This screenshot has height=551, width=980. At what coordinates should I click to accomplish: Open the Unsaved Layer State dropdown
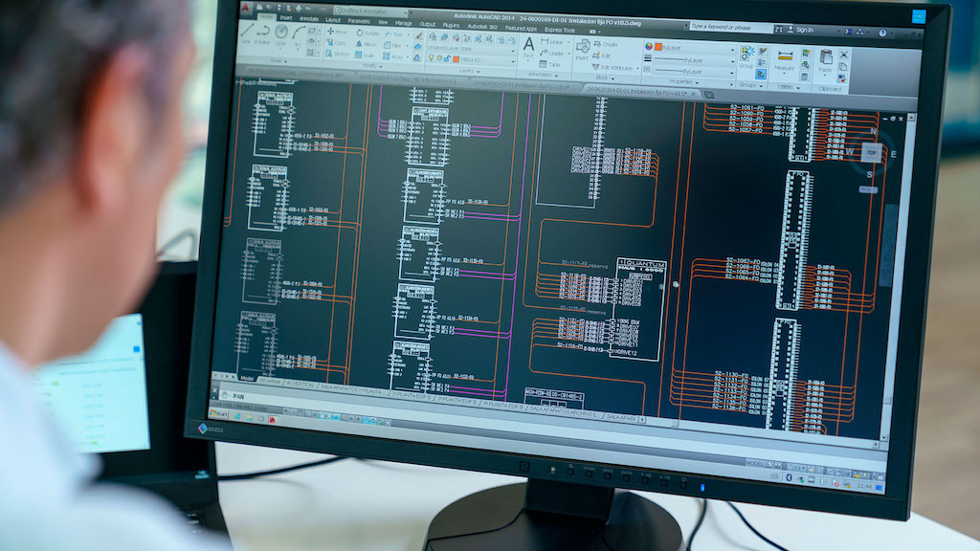click(x=469, y=50)
